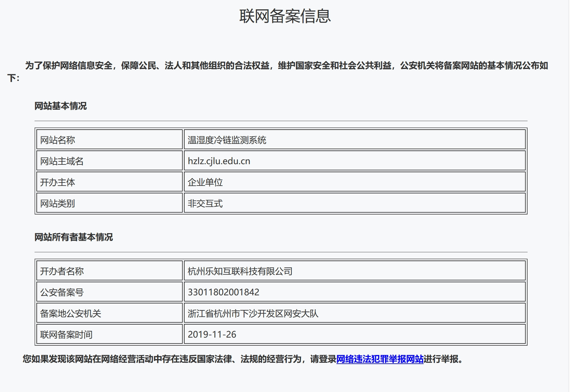Click the 联网备案信息 page title
587x392 pixels.
[285, 16]
